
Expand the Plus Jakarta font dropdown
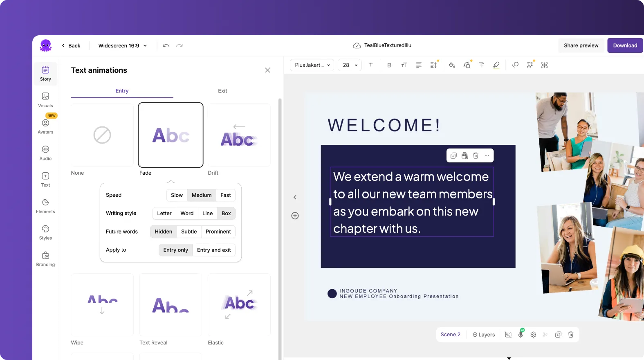coord(312,65)
